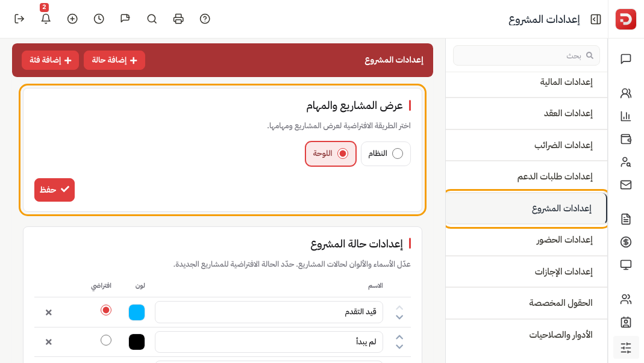Viewport: 644px width, 363px height.
Task: Select the اللوحة view radio option
Action: 331,154
